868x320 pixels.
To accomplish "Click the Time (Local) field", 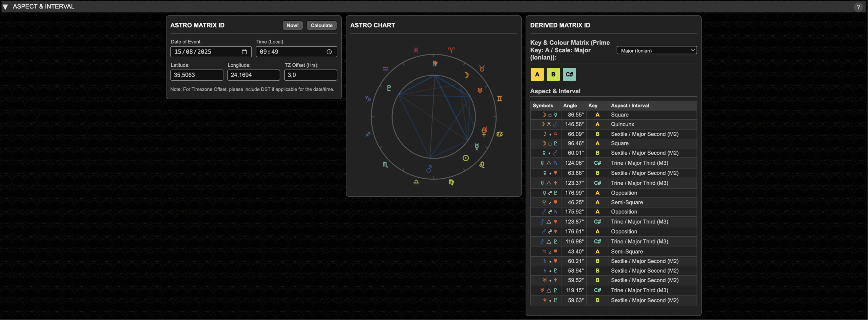I will point(296,52).
